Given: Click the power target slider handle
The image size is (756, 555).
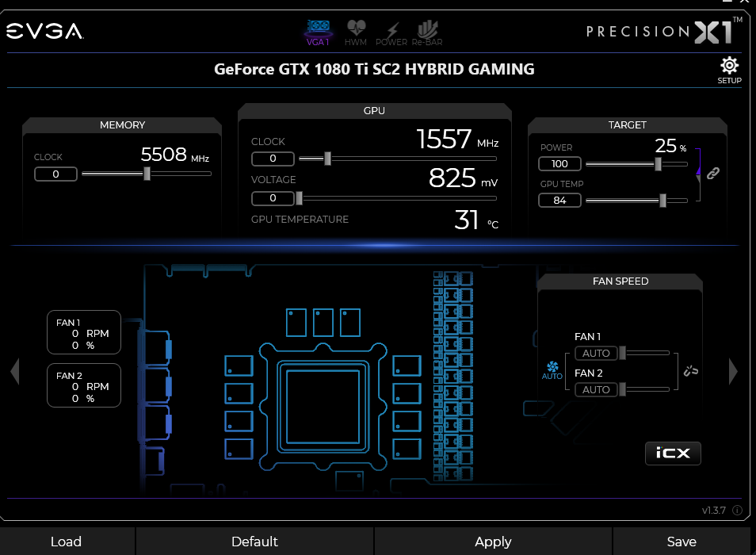Looking at the screenshot, I should (x=658, y=164).
